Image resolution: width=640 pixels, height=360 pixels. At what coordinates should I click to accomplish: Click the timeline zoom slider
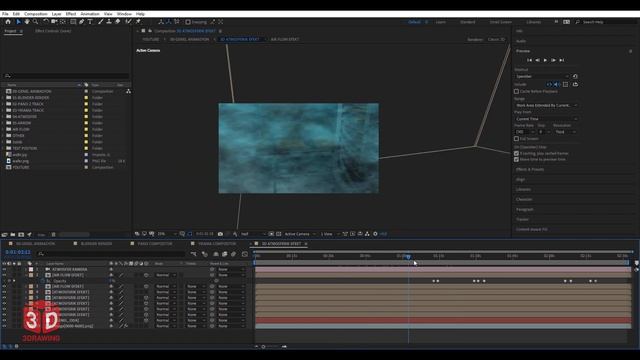[271, 347]
